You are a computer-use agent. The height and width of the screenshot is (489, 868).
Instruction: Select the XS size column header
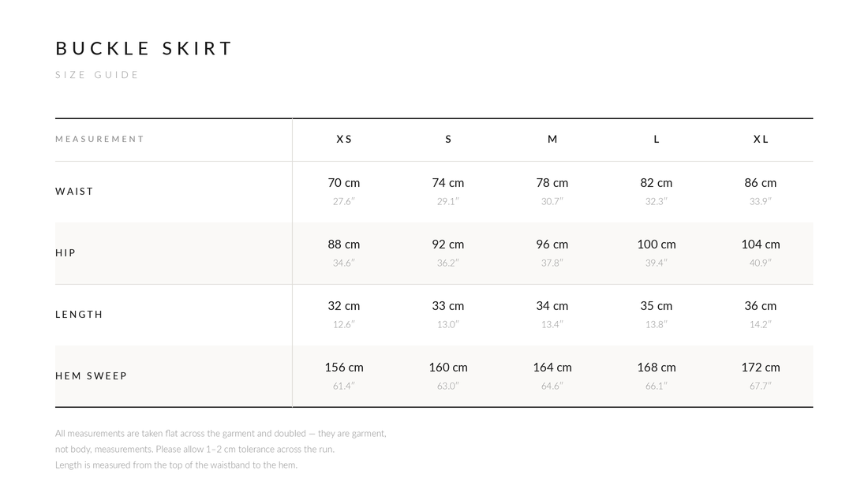(x=344, y=140)
